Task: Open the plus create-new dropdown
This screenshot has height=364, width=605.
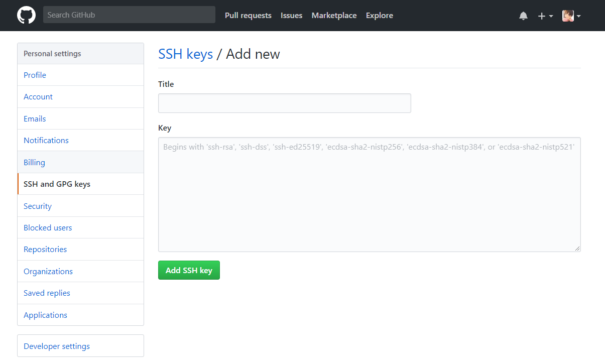Action: [545, 16]
